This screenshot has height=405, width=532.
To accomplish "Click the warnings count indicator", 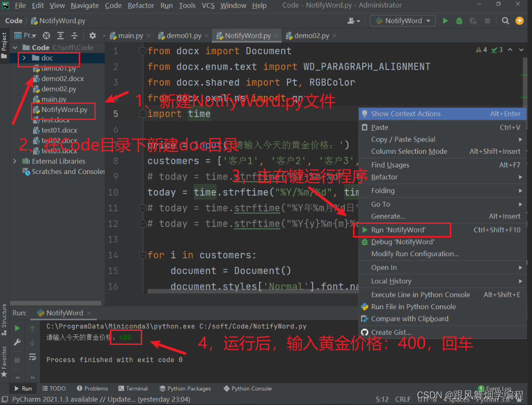I will (482, 50).
